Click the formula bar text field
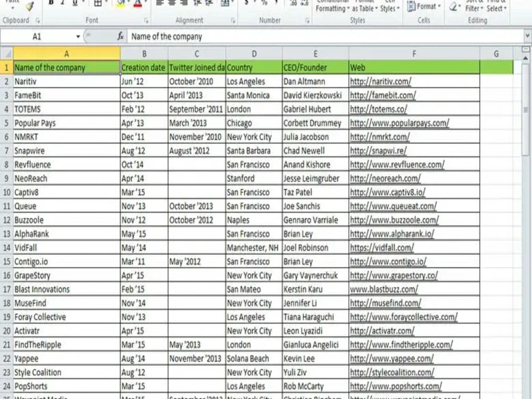 coord(325,36)
